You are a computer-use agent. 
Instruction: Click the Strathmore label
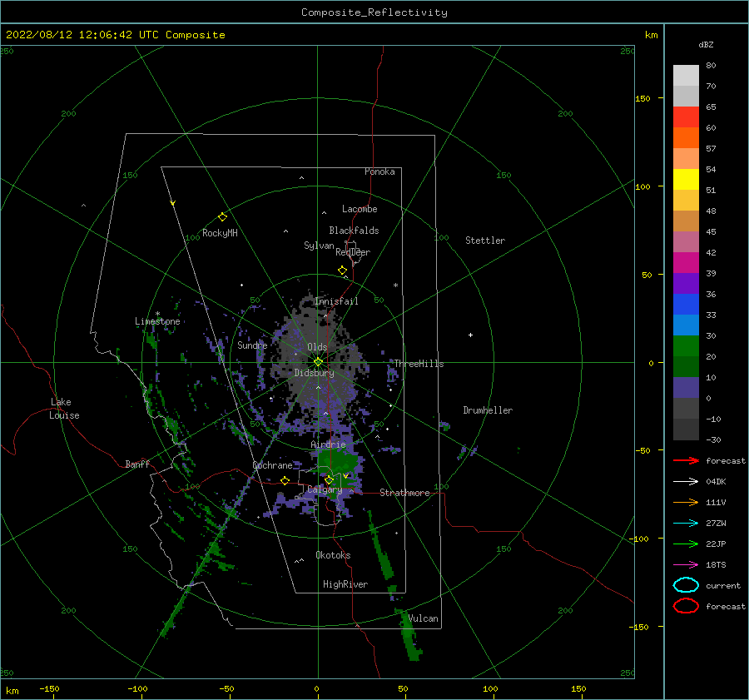(x=404, y=493)
